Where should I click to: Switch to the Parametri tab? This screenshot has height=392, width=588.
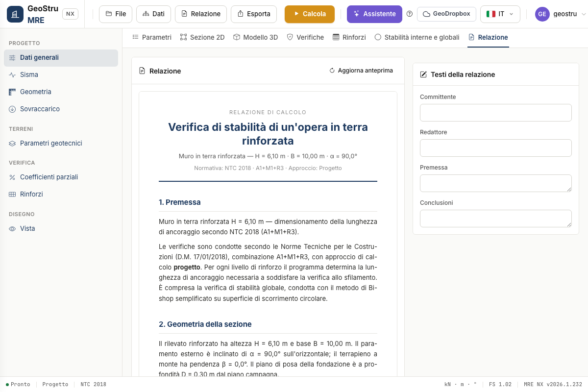pyautogui.click(x=152, y=37)
